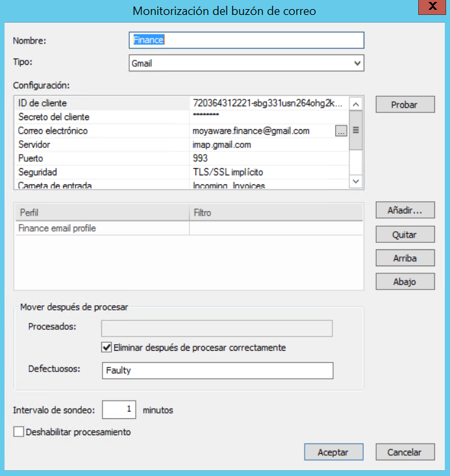Click the configuration list scrollbar thumb
450x476 pixels.
pyautogui.click(x=356, y=131)
